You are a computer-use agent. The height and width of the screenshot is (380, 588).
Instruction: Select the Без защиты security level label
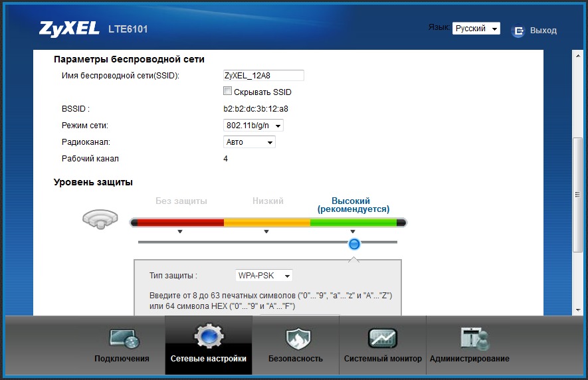pos(181,201)
